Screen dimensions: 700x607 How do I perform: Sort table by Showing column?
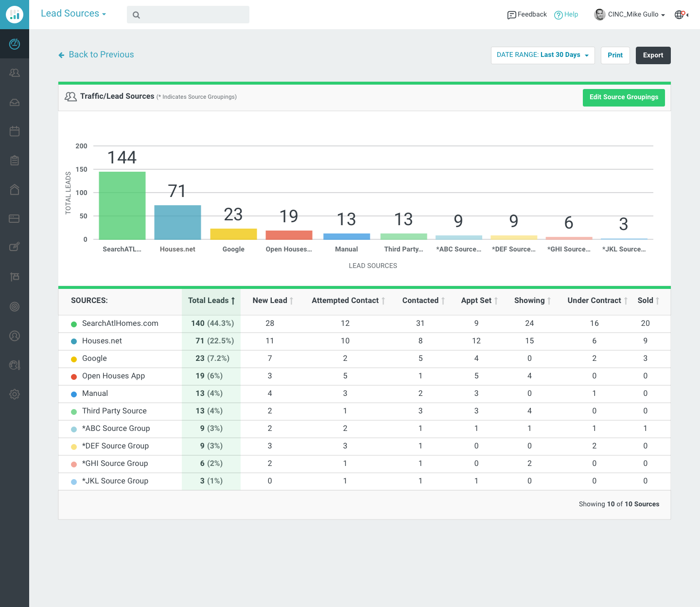[x=532, y=301]
